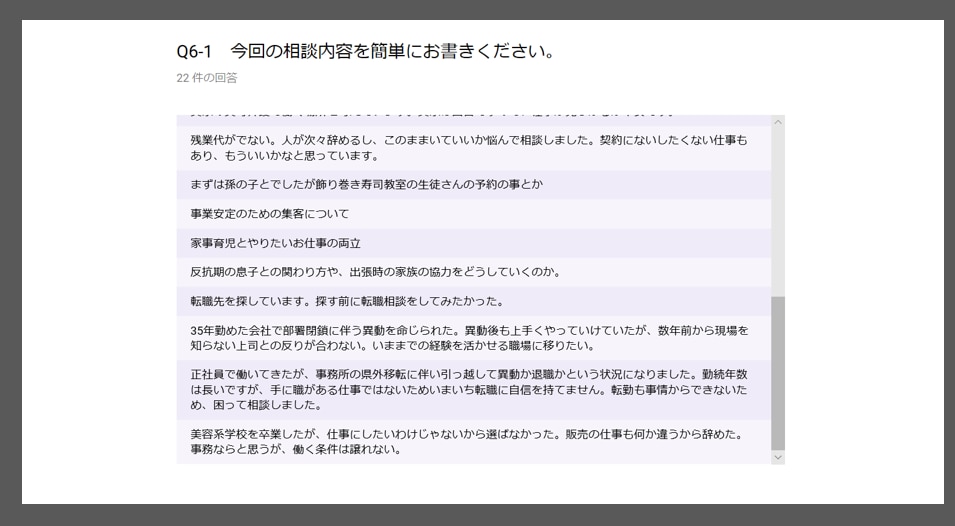Click the scrollbar up arrow
The width and height of the screenshot is (955, 526).
click(778, 122)
